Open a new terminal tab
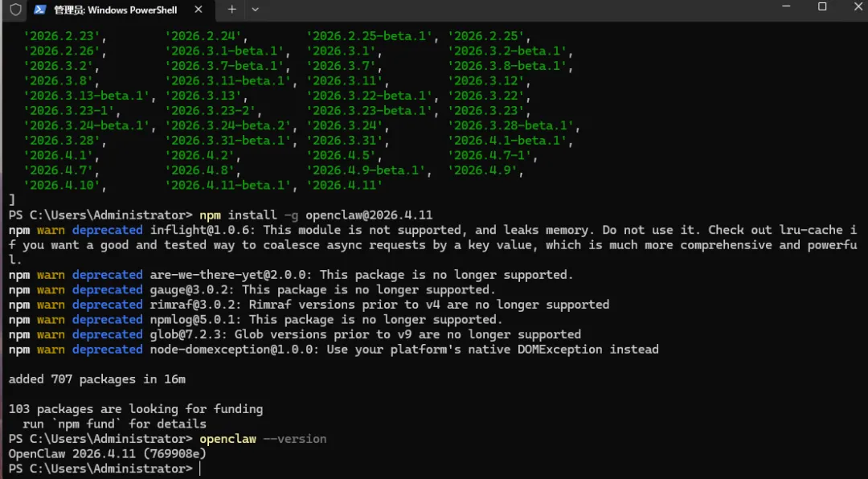 pyautogui.click(x=232, y=10)
